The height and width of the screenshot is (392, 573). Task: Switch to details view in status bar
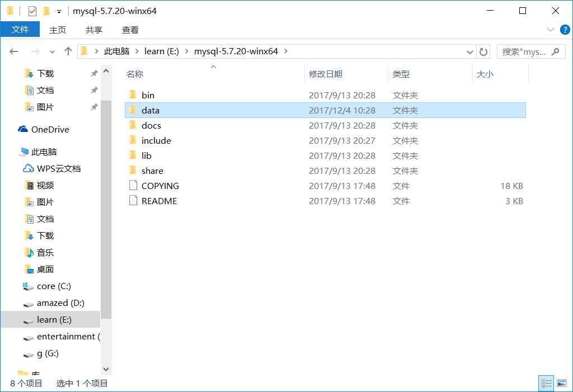coord(546,383)
